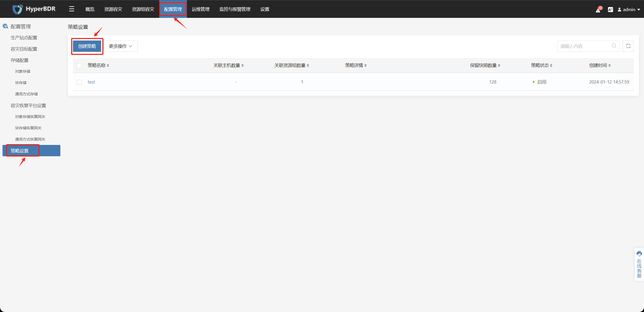Image resolution: width=644 pixels, height=312 pixels.
Task: Open the 设置 top menu
Action: tap(265, 9)
